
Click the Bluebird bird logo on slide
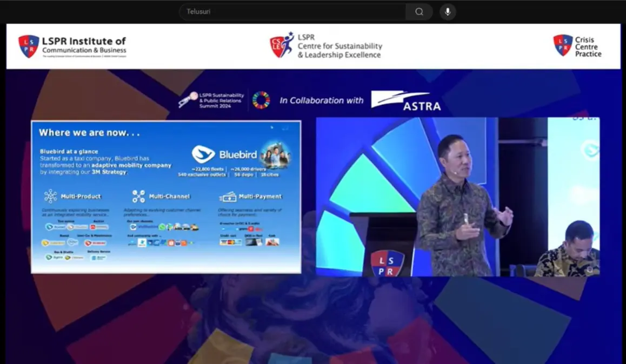[x=203, y=154]
